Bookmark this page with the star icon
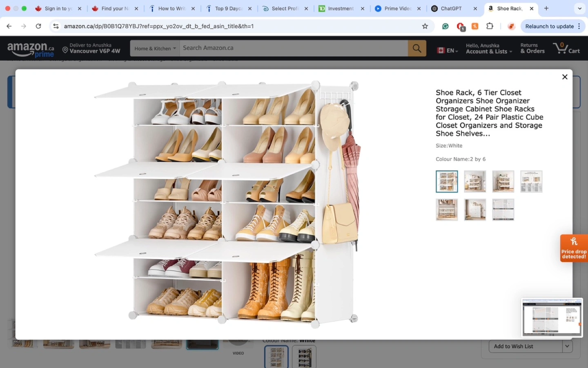This screenshot has height=368, width=588. point(425,26)
